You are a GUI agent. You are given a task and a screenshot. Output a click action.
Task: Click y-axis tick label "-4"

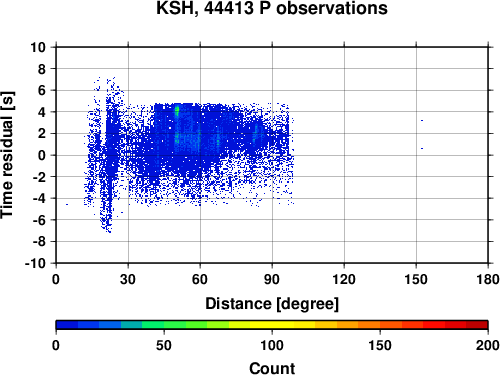coord(39,199)
